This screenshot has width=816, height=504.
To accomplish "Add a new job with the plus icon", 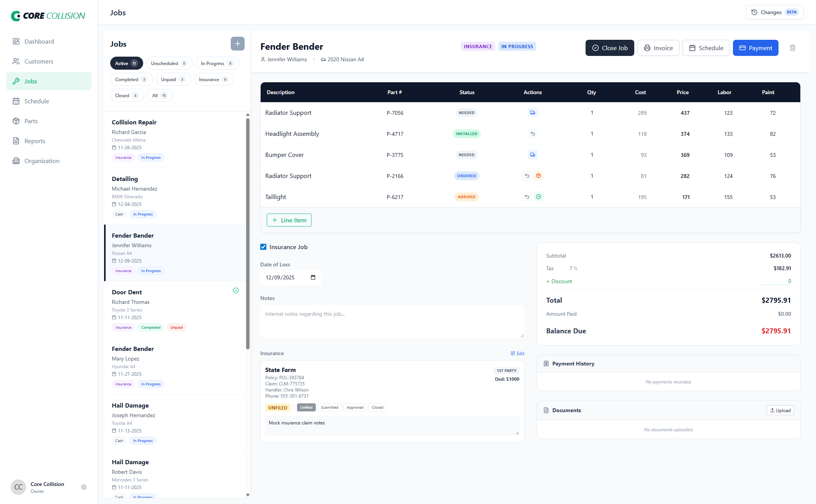I will [x=237, y=44].
